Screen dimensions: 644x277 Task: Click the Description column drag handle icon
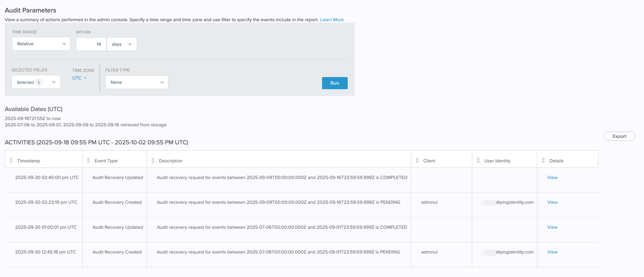pyautogui.click(x=153, y=161)
